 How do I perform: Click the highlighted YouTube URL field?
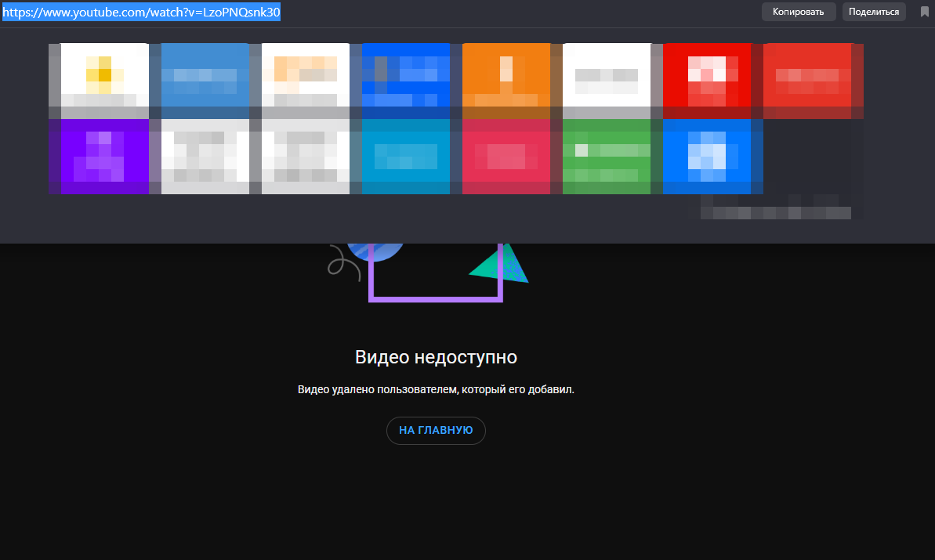[x=142, y=13]
